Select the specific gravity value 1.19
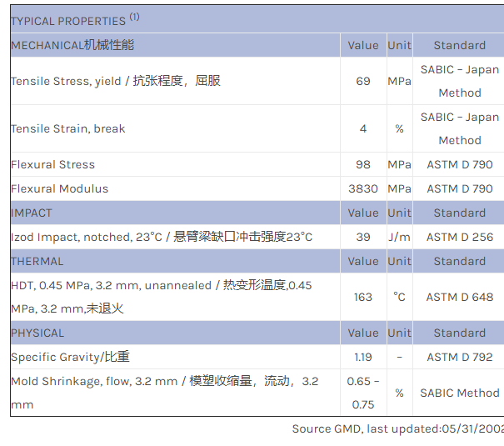The height and width of the screenshot is (446, 504). (x=362, y=357)
